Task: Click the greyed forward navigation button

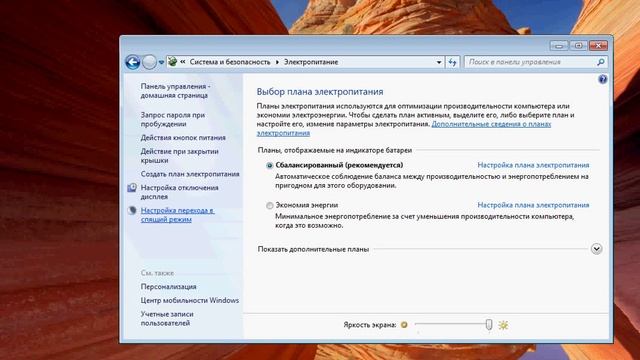Action: point(149,62)
